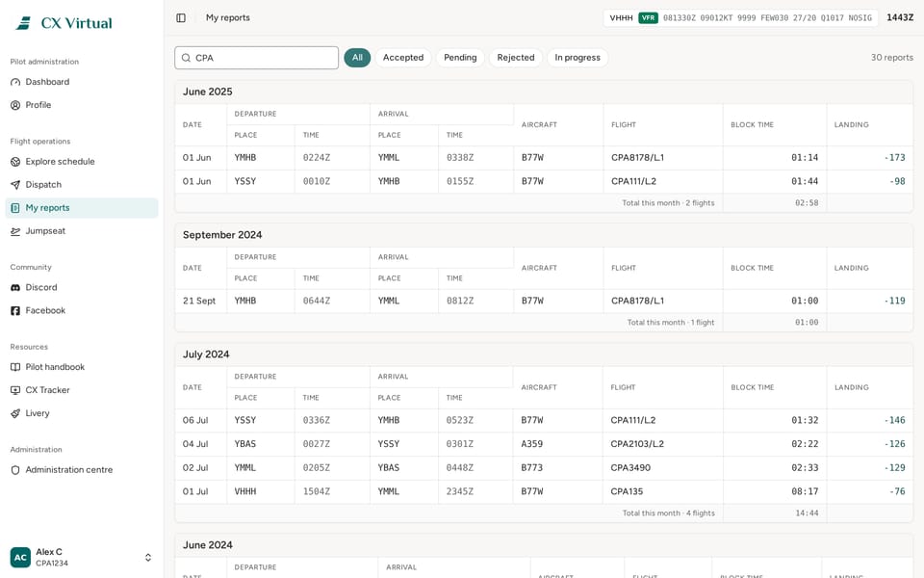Click the search magnifier icon

click(x=186, y=58)
